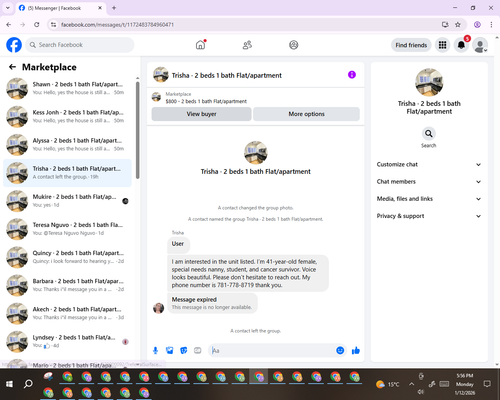Open the notifications bell

[x=461, y=45]
